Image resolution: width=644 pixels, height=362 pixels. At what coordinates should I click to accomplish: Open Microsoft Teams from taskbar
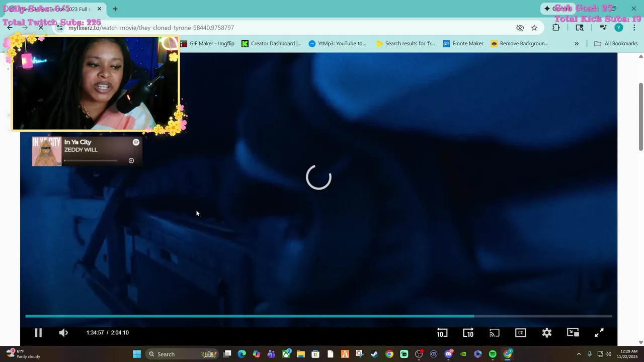(x=271, y=354)
